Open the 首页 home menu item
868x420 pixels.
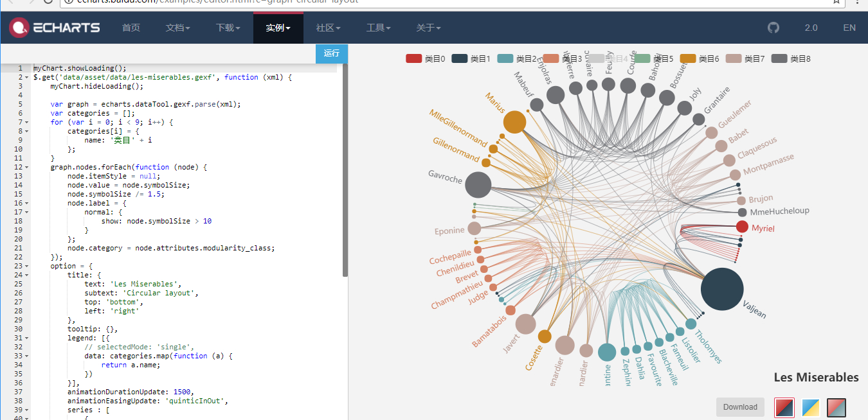coord(131,28)
